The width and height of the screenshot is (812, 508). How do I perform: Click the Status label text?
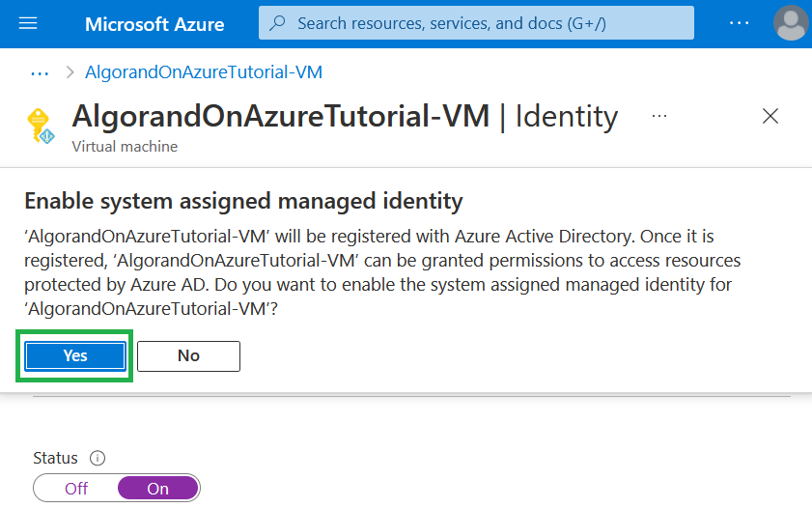point(56,459)
